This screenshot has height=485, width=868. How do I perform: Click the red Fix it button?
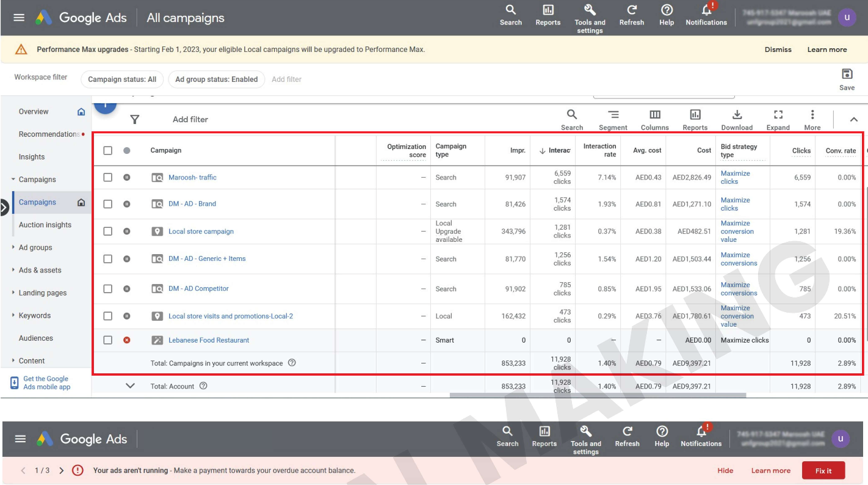pyautogui.click(x=823, y=470)
